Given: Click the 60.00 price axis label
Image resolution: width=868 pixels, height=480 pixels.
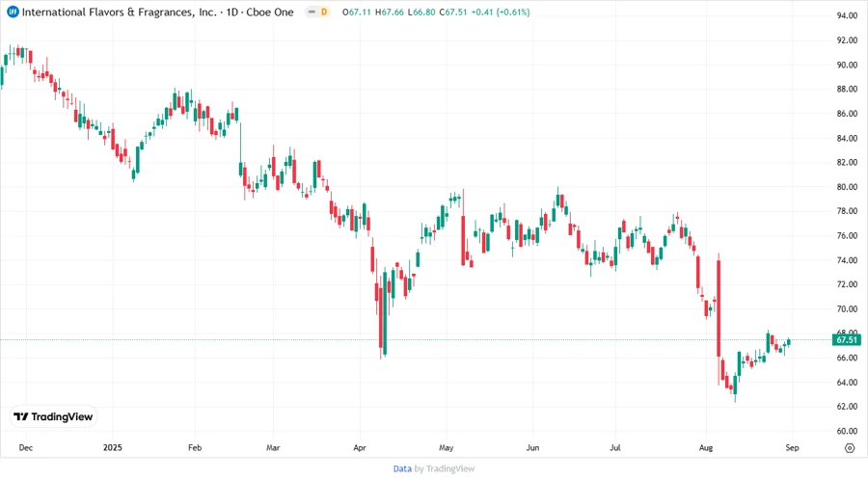Looking at the screenshot, I should point(847,431).
